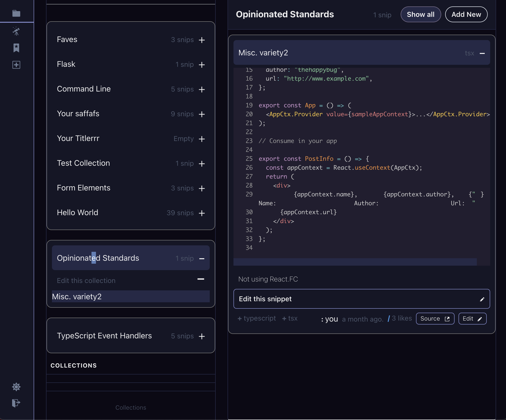The image size is (506, 420).
Task: Expand the Hello World collection
Action: tap(202, 213)
